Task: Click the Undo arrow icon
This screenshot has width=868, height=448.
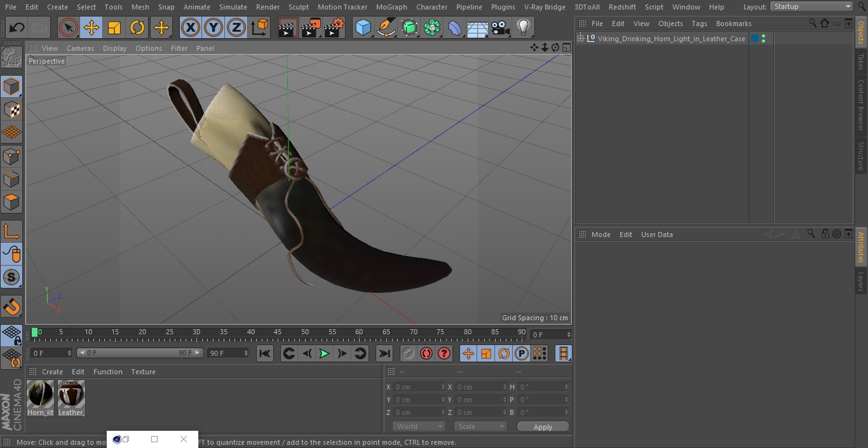Action: 17,27
